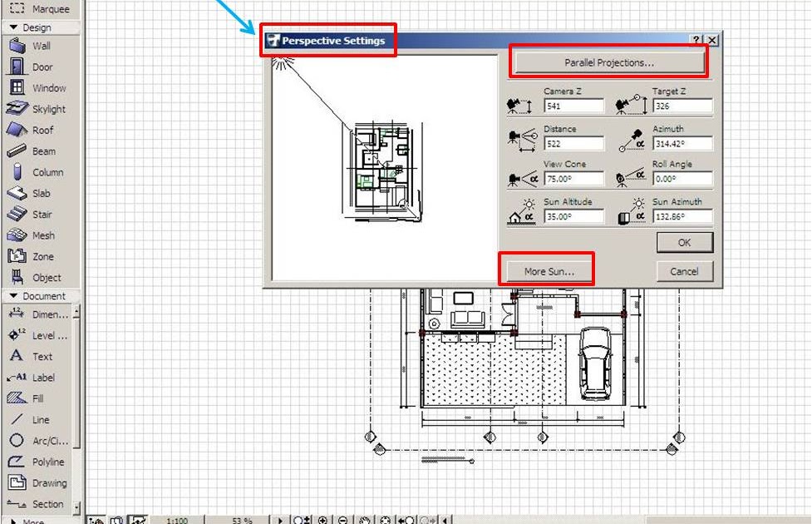The width and height of the screenshot is (812, 524).
Task: Open zoom options arrow beside 53 %
Action: (280, 520)
